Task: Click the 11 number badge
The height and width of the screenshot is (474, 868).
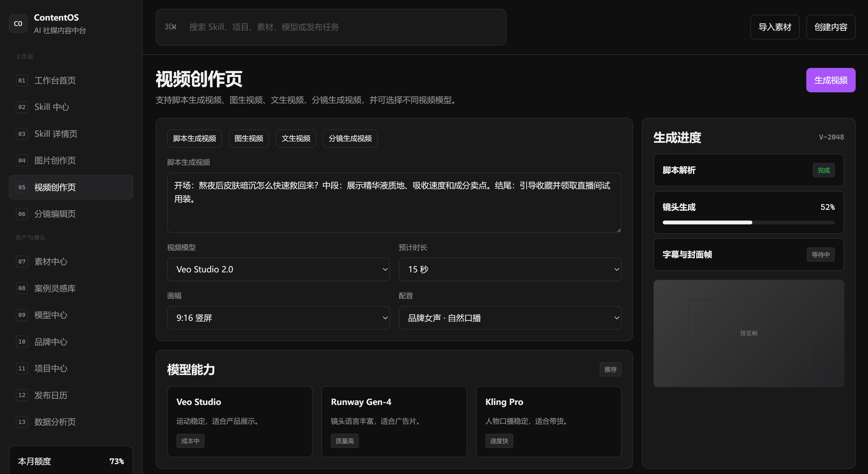Action: click(x=22, y=368)
